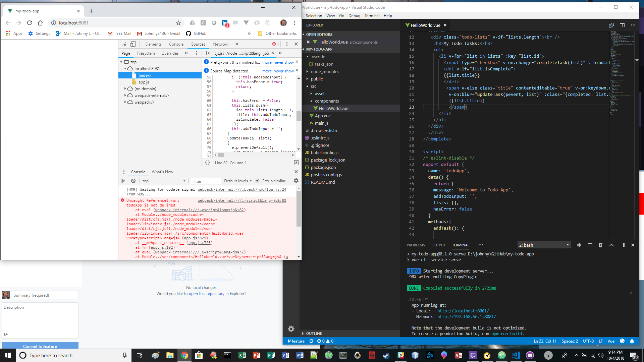The width and height of the screenshot is (644, 362).
Task: Split the VS Code editor right
Action: tap(622, 25)
